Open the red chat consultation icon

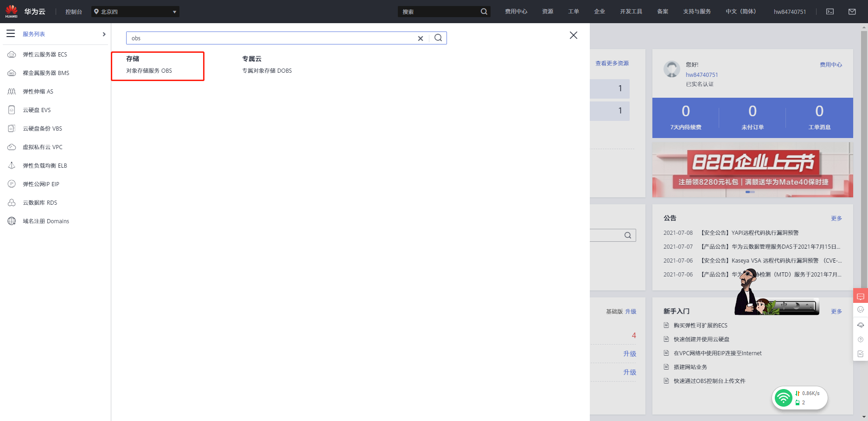tap(861, 296)
